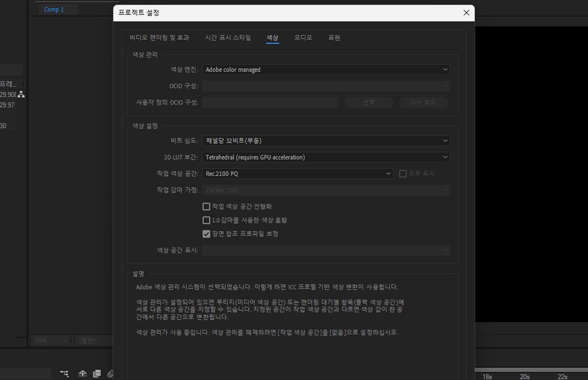Screen dimensions: 588x380
Task: Open the 색상 엔진 dropdown showing Adobe color managed
Action: 326,69
